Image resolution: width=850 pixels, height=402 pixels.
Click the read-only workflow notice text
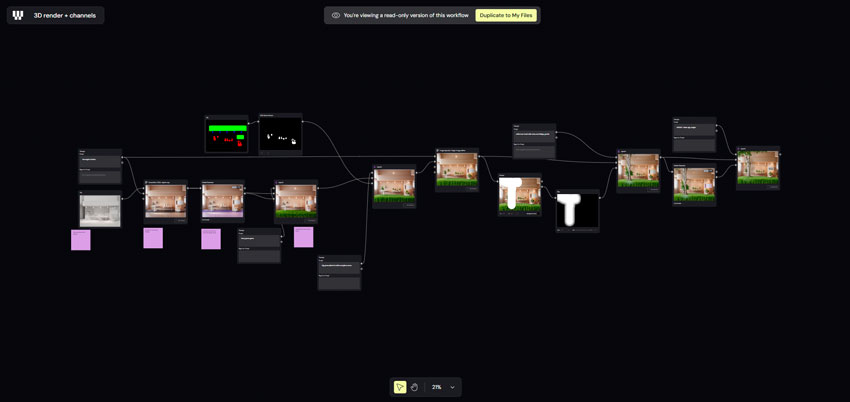pyautogui.click(x=405, y=15)
